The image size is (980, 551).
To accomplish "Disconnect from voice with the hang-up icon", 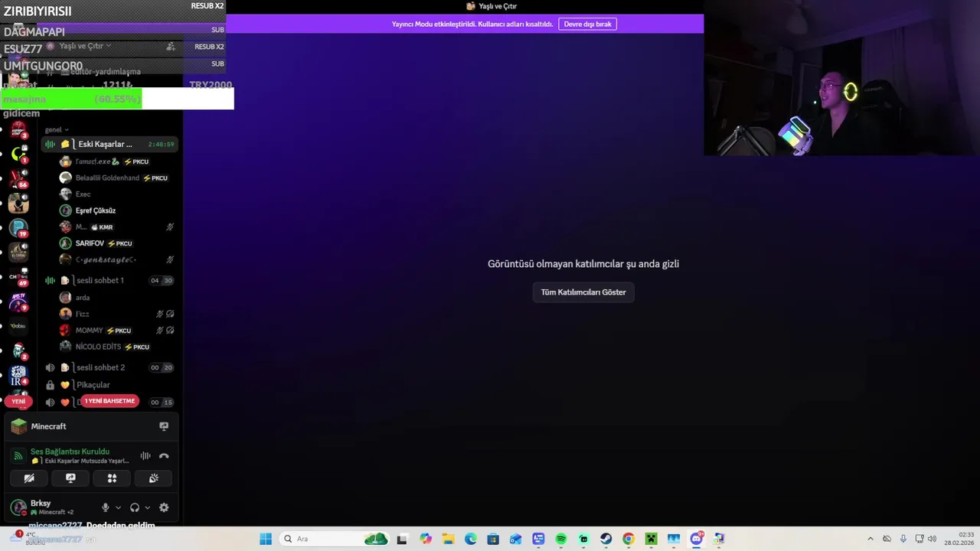I will pyautogui.click(x=164, y=456).
